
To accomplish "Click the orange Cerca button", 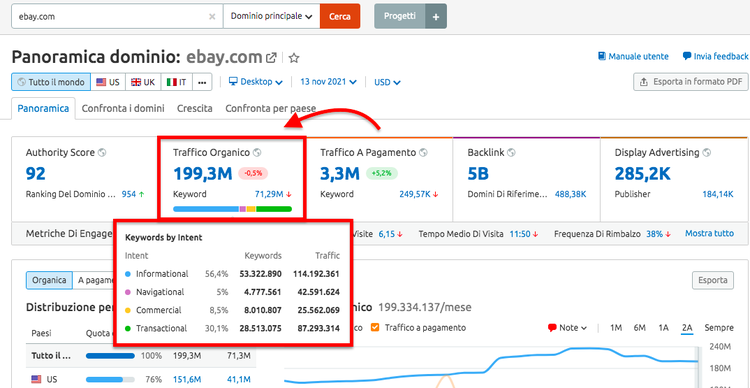I will click(340, 16).
